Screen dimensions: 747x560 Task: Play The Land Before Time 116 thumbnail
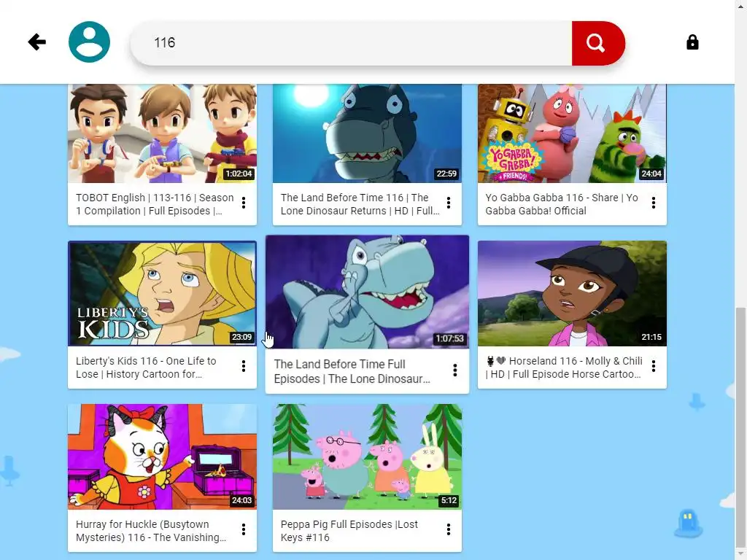tap(367, 133)
